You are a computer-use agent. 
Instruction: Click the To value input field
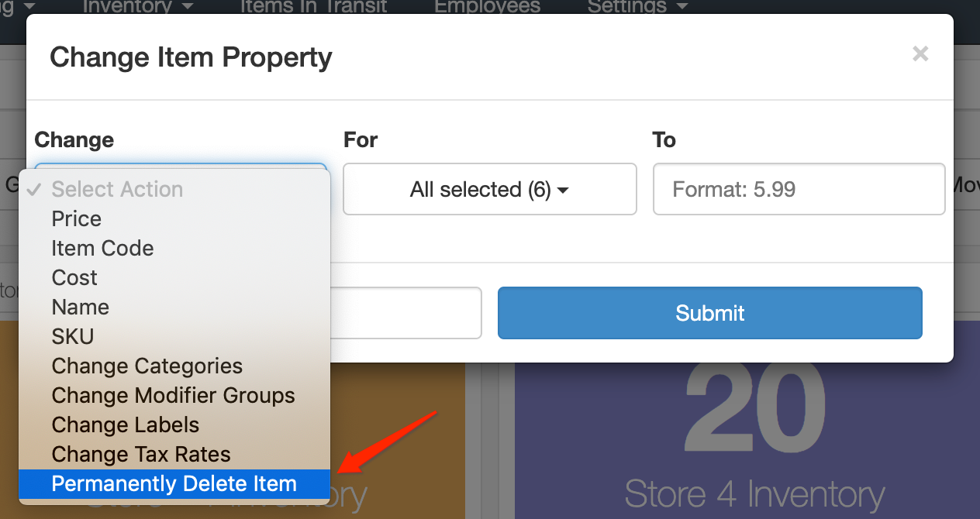coord(799,189)
